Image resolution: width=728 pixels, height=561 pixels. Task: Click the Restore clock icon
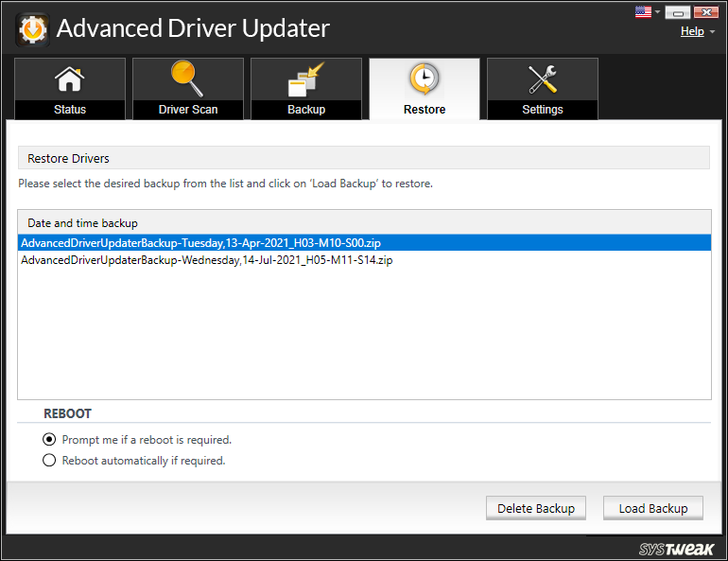click(425, 79)
